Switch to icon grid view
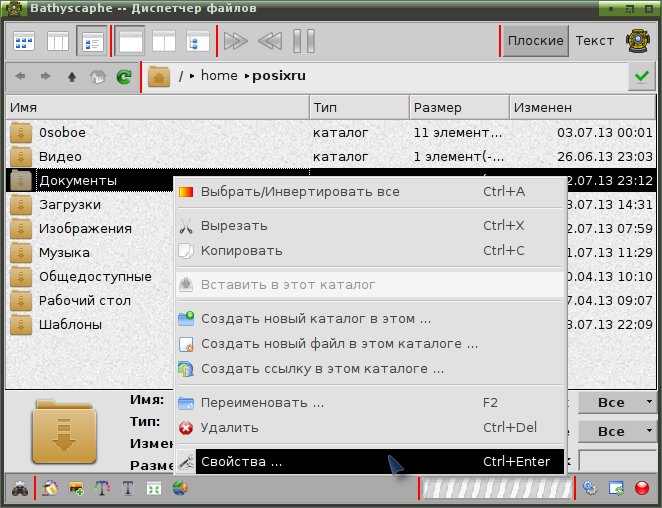The image size is (662, 508). tap(24, 41)
